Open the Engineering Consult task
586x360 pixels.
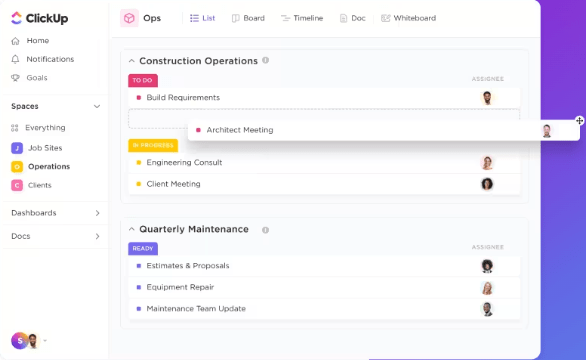tap(184, 163)
